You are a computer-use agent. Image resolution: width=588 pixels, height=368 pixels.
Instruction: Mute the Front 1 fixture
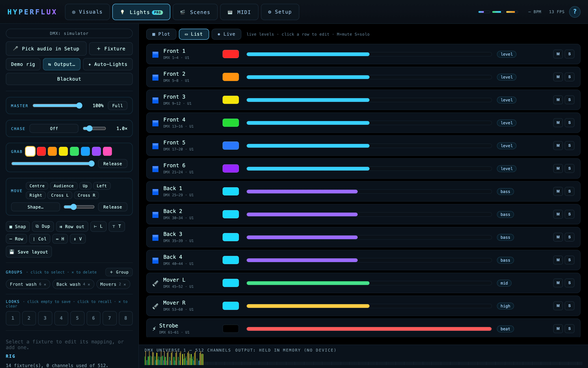coord(558,54)
